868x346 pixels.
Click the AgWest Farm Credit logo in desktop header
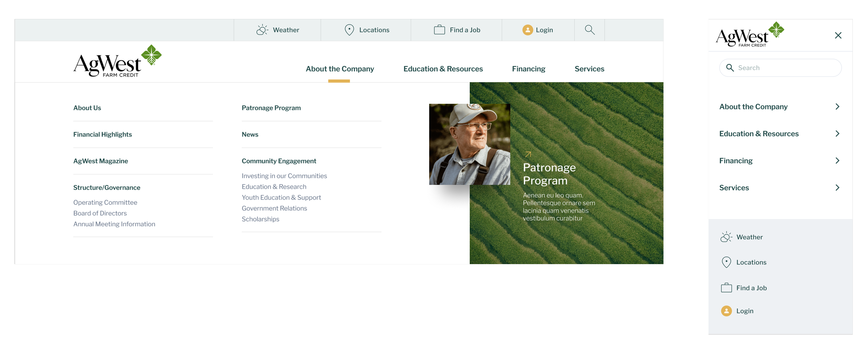[x=117, y=61]
